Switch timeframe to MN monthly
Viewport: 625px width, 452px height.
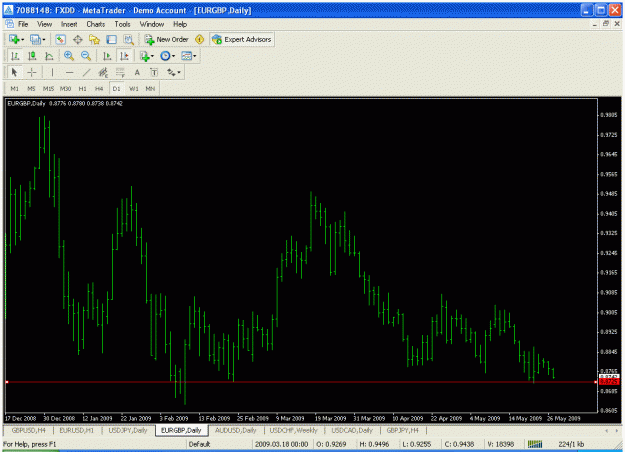(150, 89)
